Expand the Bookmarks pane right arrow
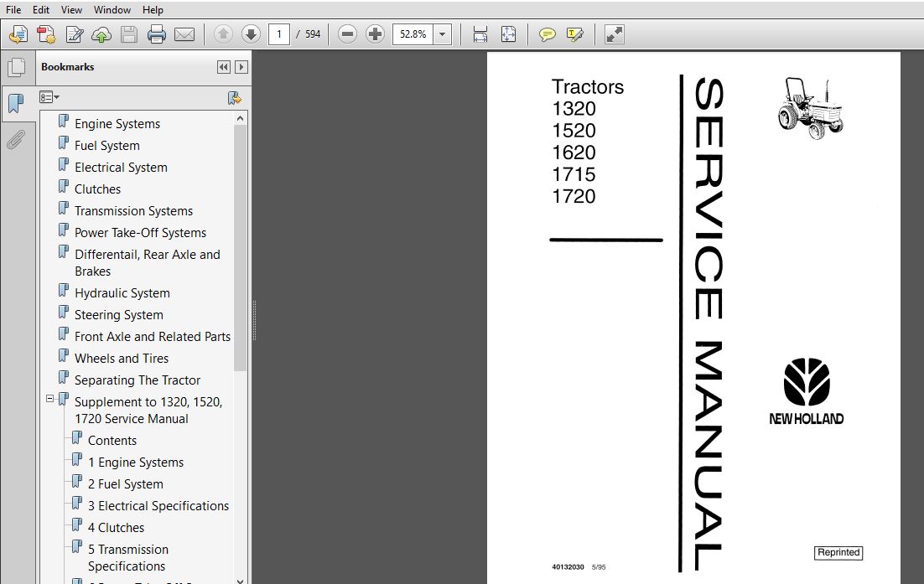Screen dimensions: 924x584 [241, 67]
